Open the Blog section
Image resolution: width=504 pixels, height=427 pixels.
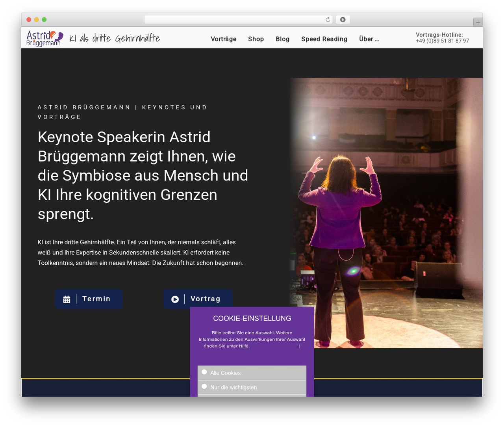(x=283, y=39)
